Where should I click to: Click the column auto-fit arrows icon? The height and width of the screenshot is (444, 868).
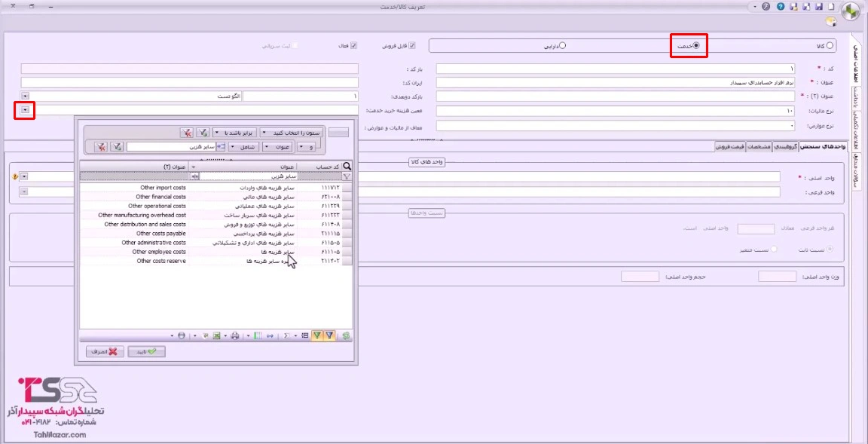[x=270, y=335]
